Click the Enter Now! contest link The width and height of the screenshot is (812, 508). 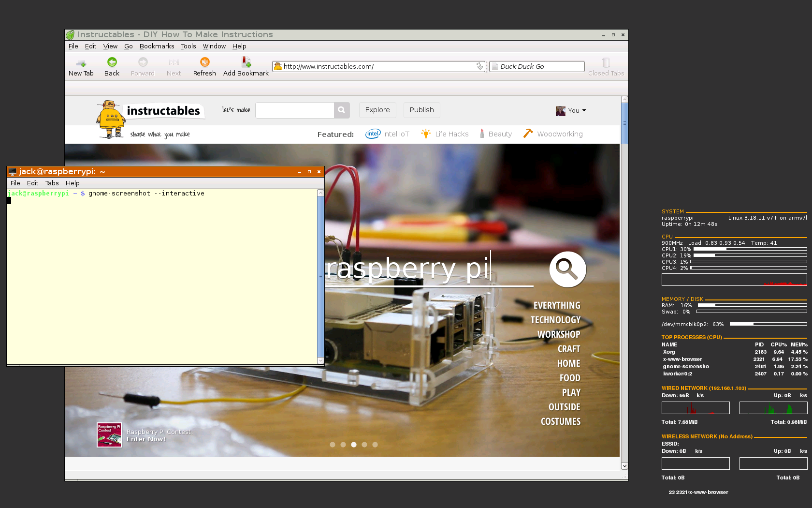click(146, 439)
